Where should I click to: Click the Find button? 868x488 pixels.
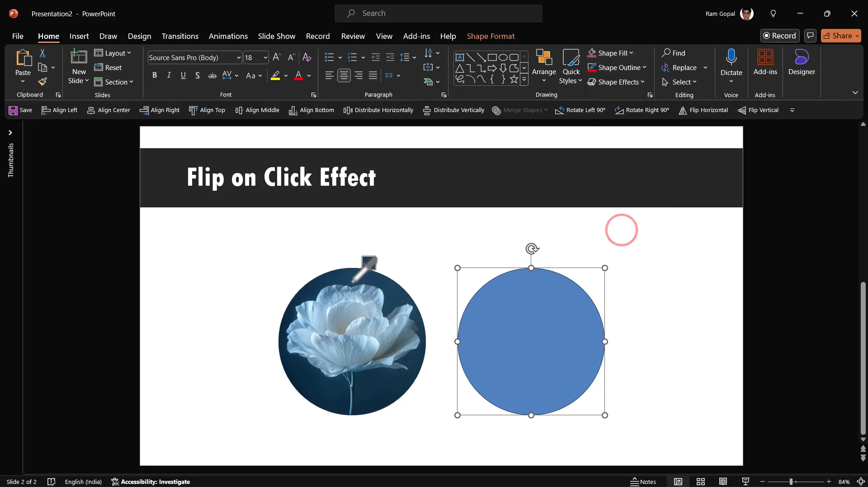click(674, 53)
